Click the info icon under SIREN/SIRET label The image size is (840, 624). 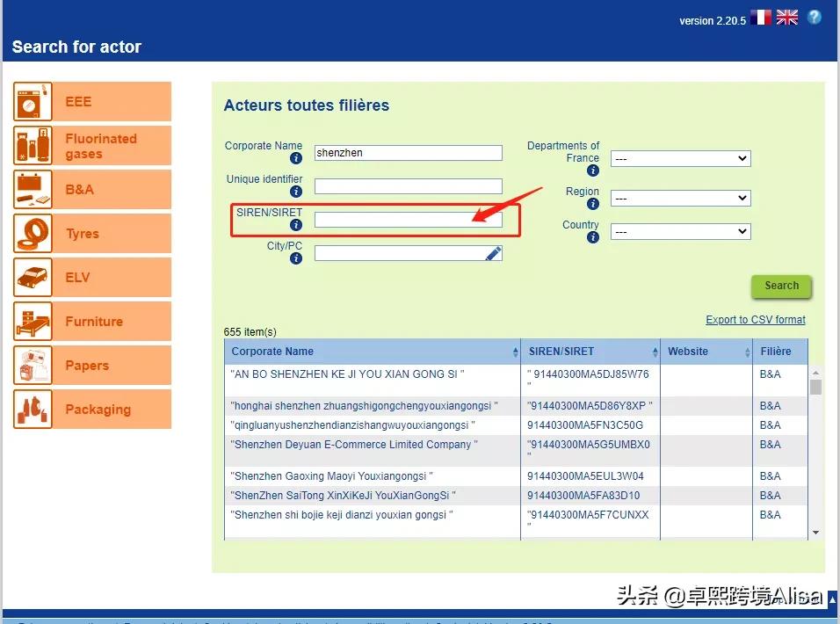point(296,225)
